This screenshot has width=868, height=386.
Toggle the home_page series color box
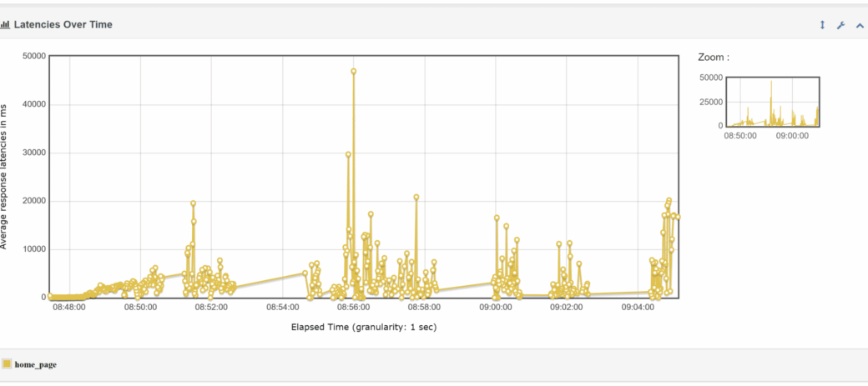point(7,364)
